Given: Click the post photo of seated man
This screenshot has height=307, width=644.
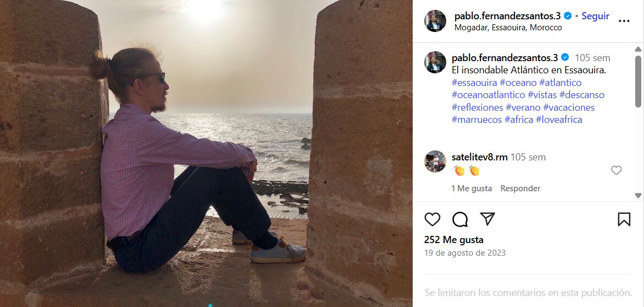Looking at the screenshot, I should tap(206, 153).
